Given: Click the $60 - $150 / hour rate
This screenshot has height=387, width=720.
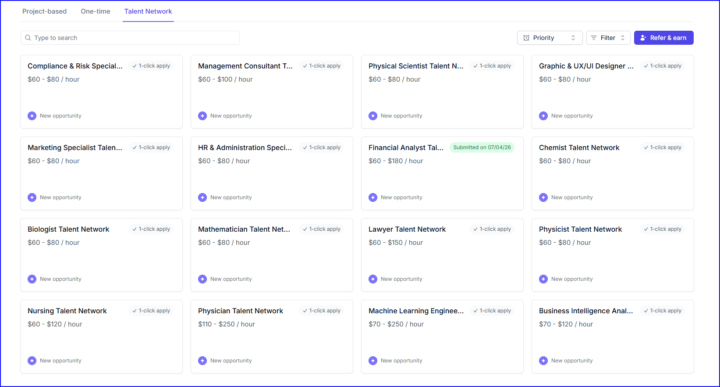Looking at the screenshot, I should click(x=396, y=242).
